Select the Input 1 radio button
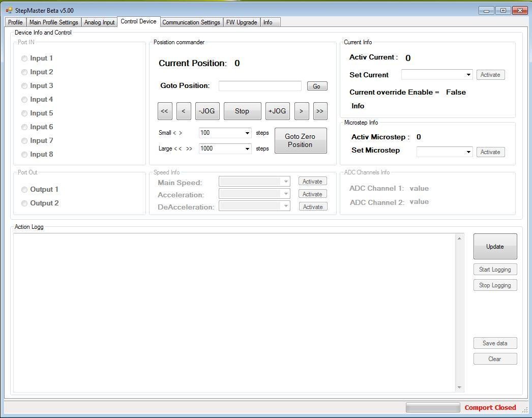 coord(24,58)
